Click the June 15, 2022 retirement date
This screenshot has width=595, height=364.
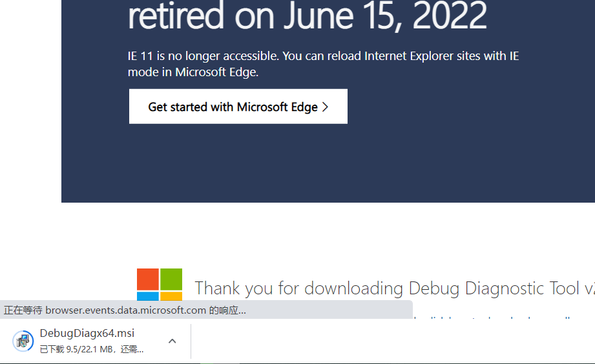click(384, 16)
